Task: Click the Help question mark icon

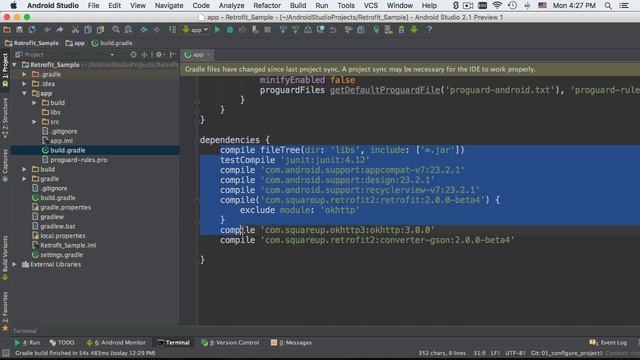Action: (x=429, y=30)
